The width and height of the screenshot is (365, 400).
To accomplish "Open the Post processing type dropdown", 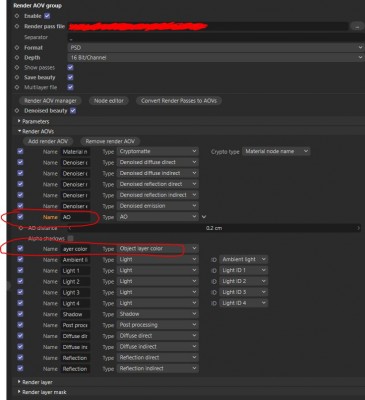I will tap(158, 325).
